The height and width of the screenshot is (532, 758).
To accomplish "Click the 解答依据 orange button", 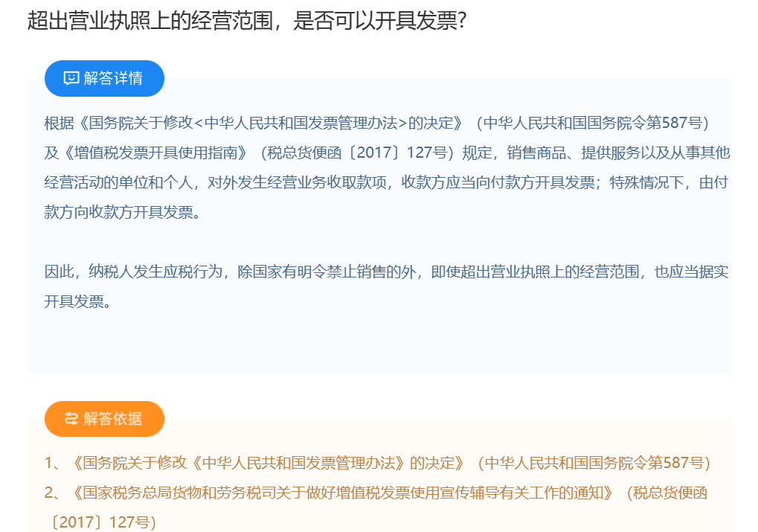I will [x=104, y=419].
